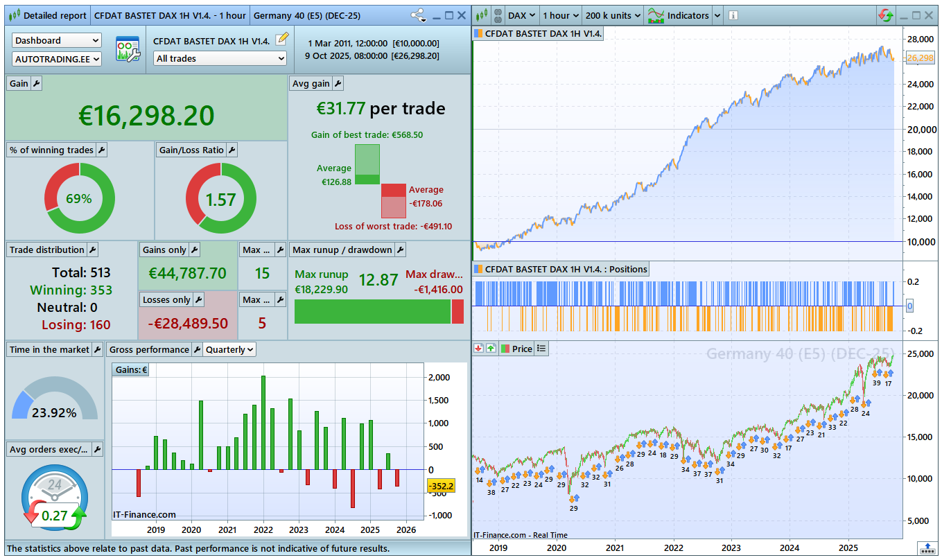Click the pencil edit icon beside strategy name

281,40
